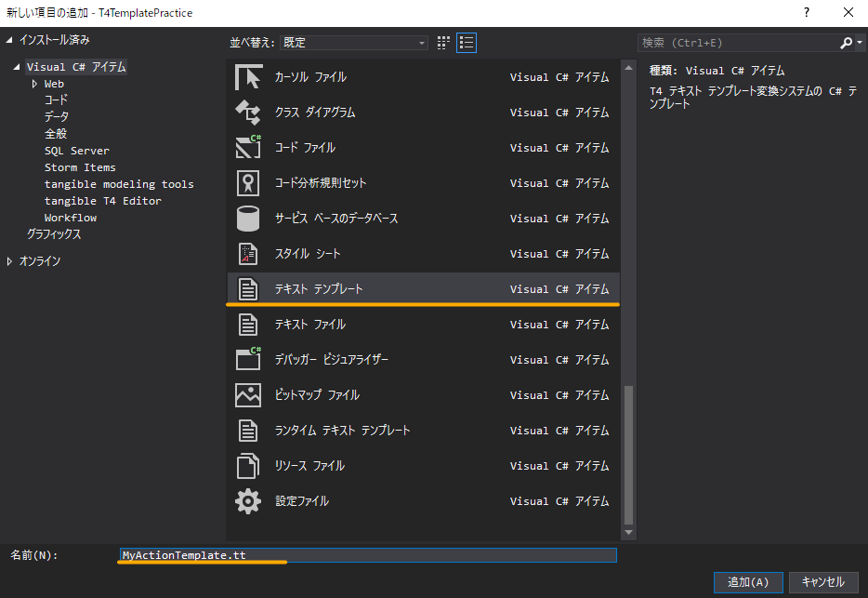Select the コード分析規則セット label
The width and height of the screenshot is (868, 598).
(321, 183)
